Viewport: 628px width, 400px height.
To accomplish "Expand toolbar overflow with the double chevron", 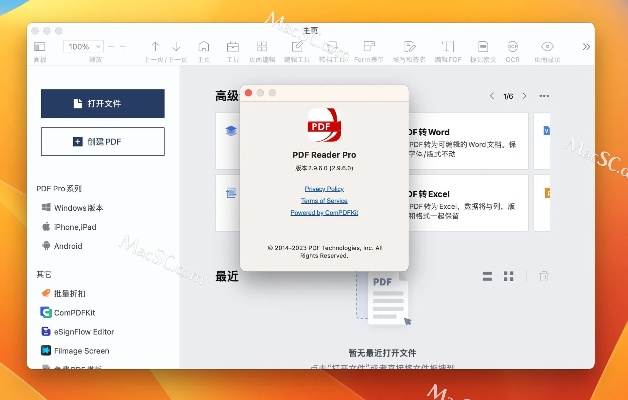I will [x=584, y=47].
